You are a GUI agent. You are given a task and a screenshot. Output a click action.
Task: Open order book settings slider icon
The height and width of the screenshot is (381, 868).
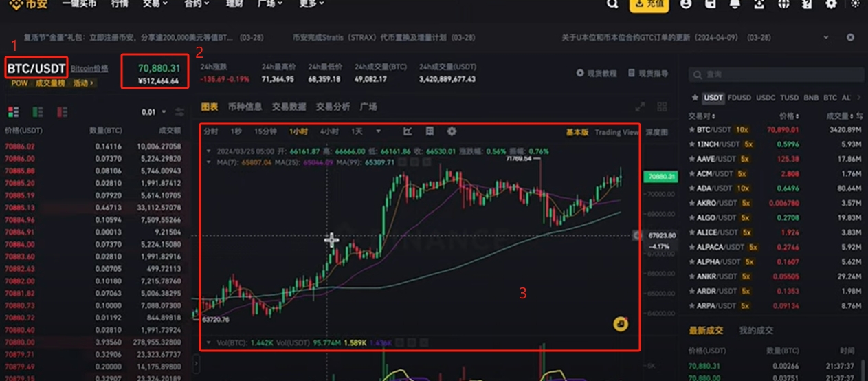[180, 111]
